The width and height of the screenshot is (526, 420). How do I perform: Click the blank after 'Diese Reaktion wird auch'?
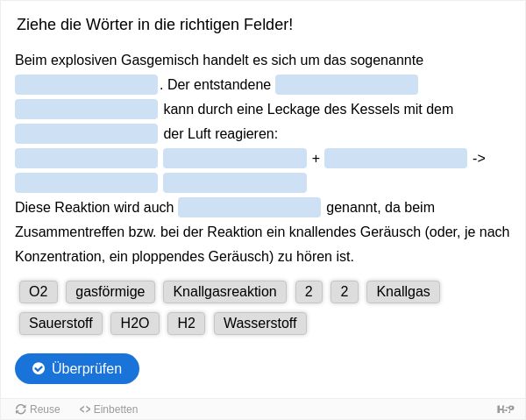click(249, 207)
